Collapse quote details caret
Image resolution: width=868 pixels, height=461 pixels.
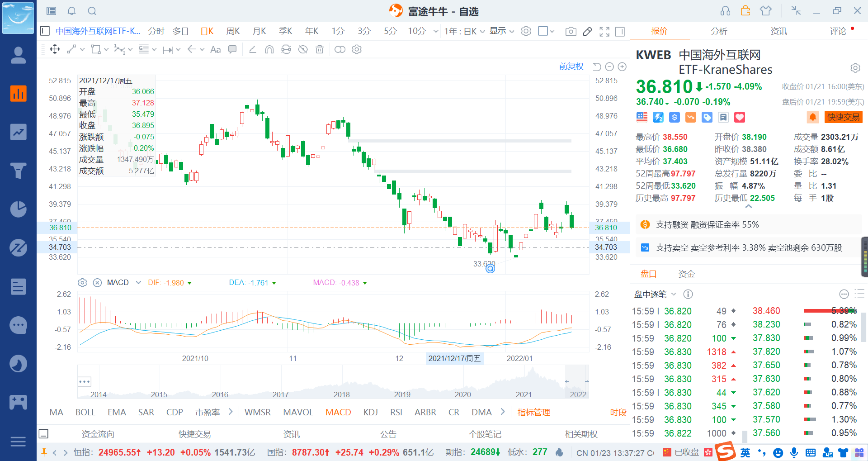749,206
